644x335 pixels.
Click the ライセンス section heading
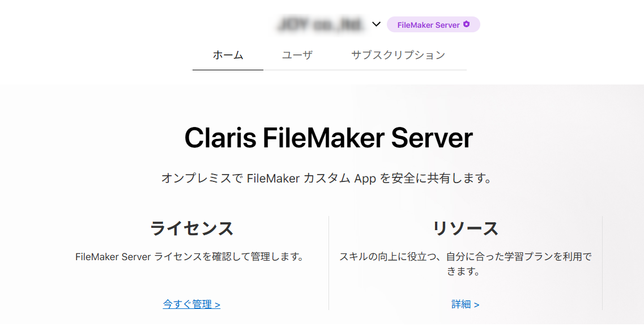[x=191, y=228]
